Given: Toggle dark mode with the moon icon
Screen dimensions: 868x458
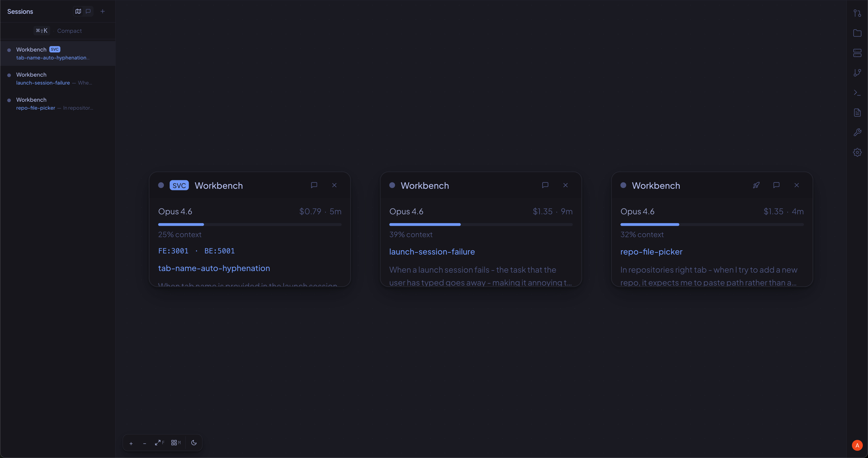Looking at the screenshot, I should coord(194,442).
